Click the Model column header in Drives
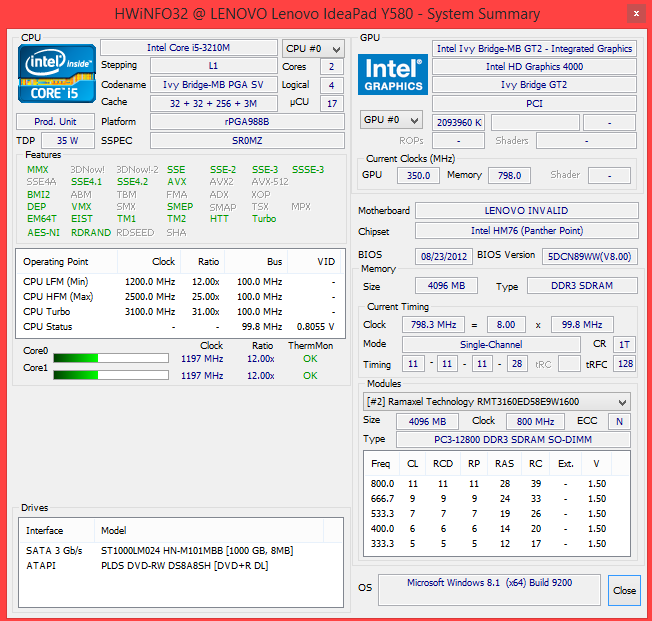Viewport: 652px width, 621px height. pos(115,530)
